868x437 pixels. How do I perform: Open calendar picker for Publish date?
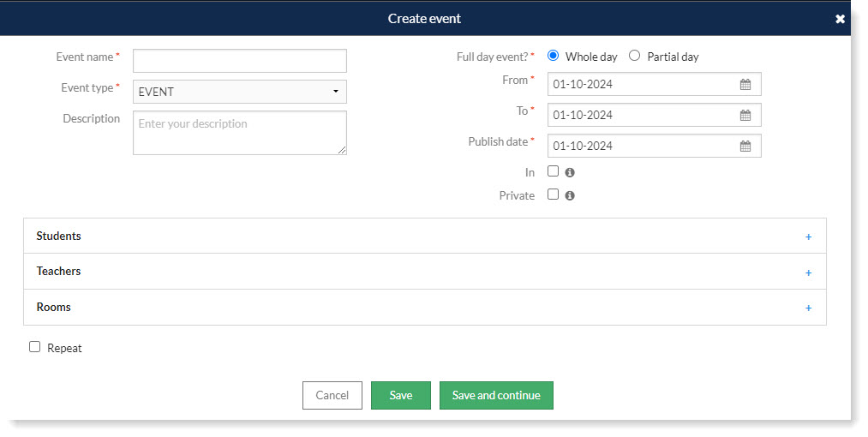coord(745,147)
